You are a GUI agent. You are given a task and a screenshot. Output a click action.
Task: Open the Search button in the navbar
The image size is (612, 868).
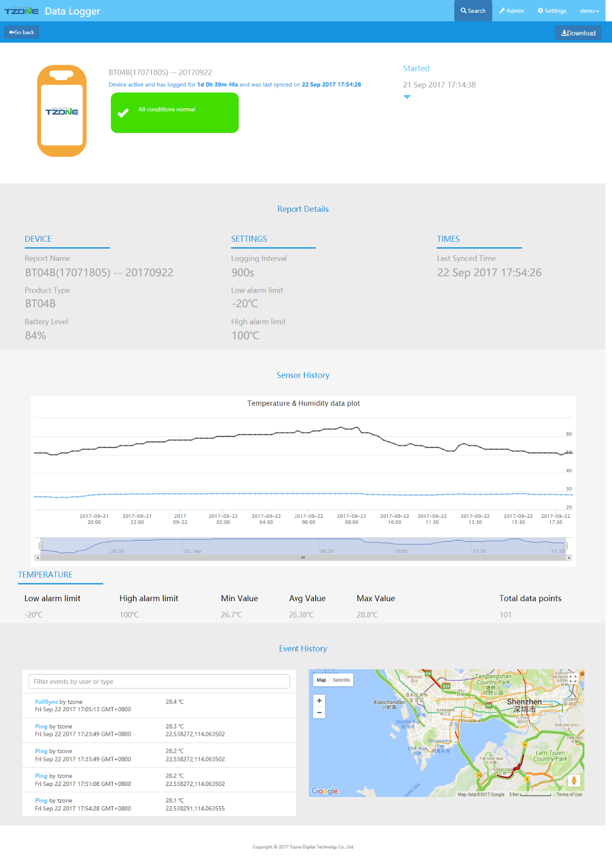(x=473, y=10)
